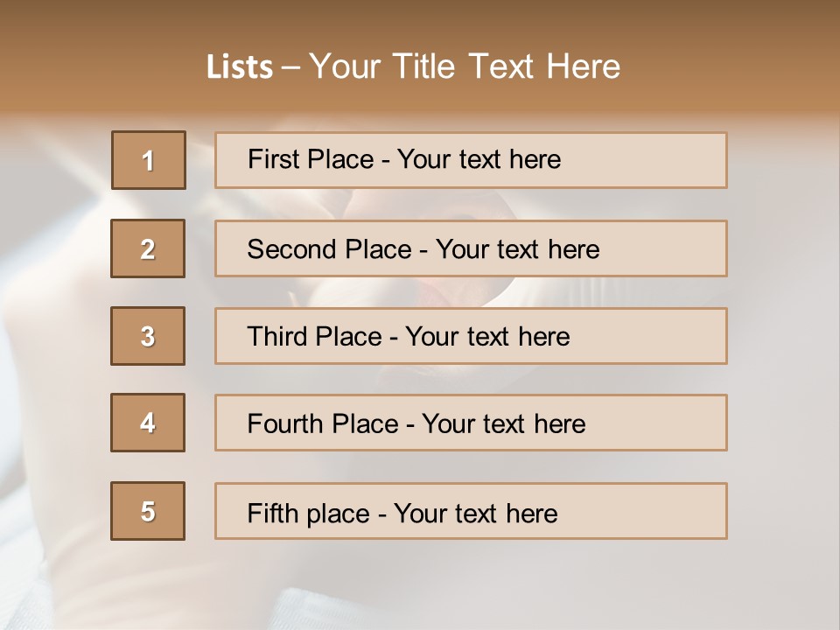Click the words 'Second Place'
The width and height of the screenshot is (840, 630).
[x=330, y=249]
